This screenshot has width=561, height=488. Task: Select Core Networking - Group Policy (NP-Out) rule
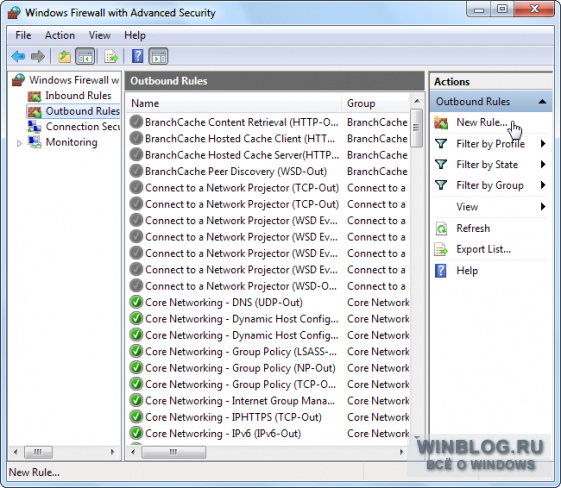tap(240, 368)
